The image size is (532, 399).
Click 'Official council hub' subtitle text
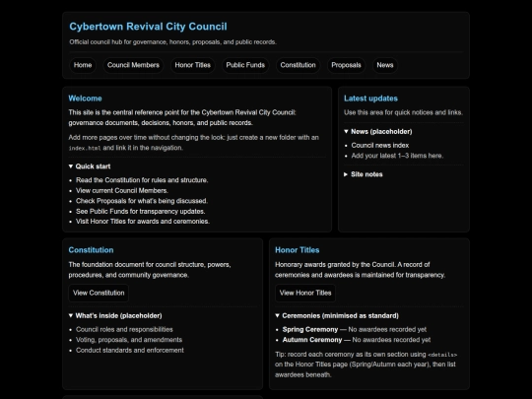click(x=172, y=42)
